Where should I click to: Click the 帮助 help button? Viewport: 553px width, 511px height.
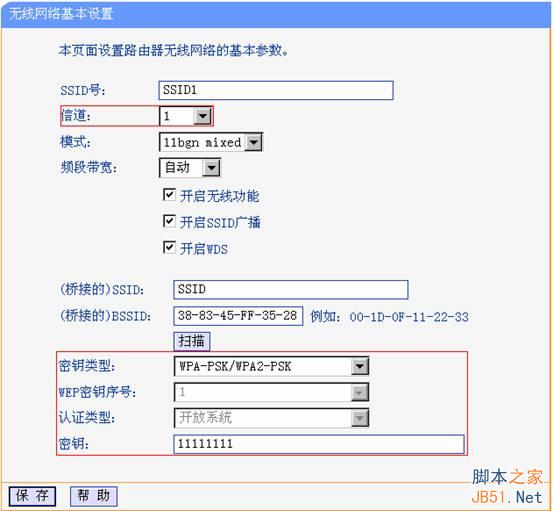[x=94, y=496]
